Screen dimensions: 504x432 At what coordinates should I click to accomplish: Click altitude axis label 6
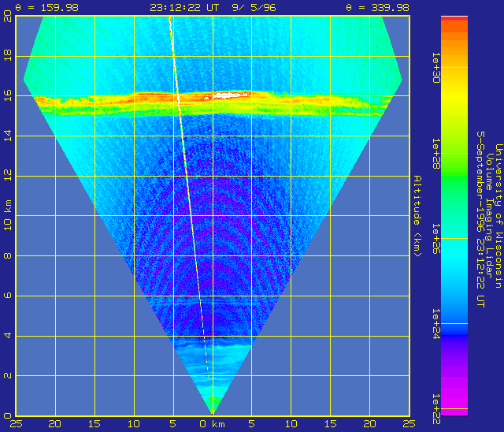point(7,296)
